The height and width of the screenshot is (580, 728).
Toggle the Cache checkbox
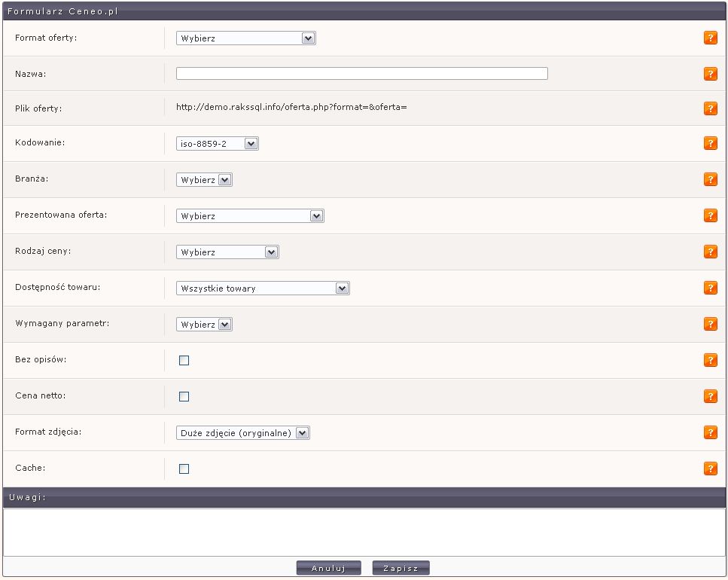tap(184, 469)
